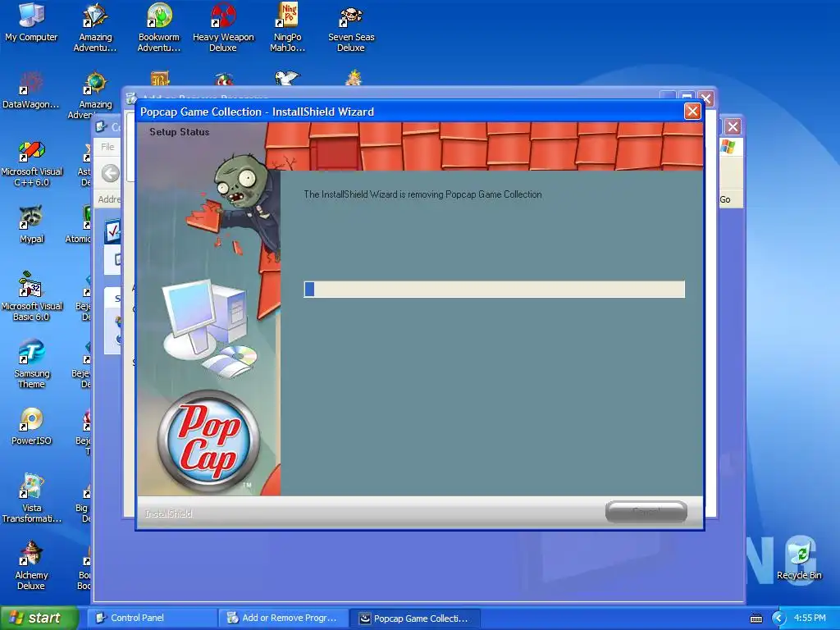
Task: Click the removing Popcap Game Collection message
Action: [x=422, y=194]
